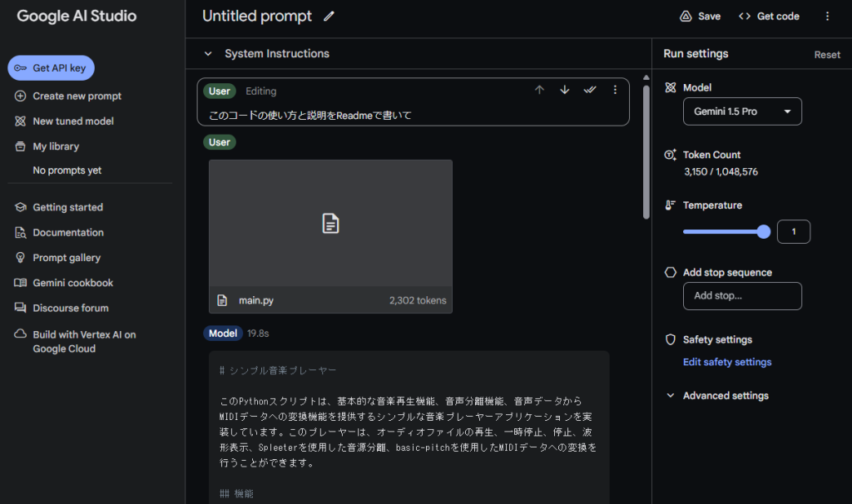The height and width of the screenshot is (504, 852).
Task: Open the Prompt gallery
Action: [x=57, y=258]
